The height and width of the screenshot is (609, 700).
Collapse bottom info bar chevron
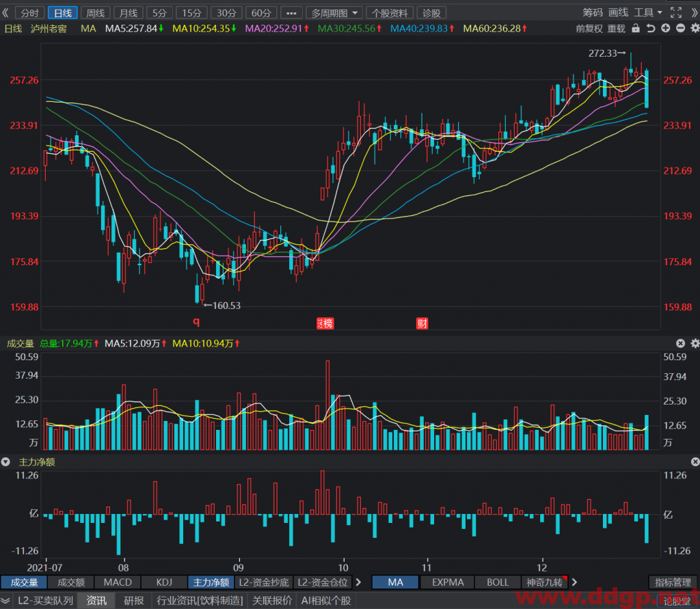pos(5,601)
